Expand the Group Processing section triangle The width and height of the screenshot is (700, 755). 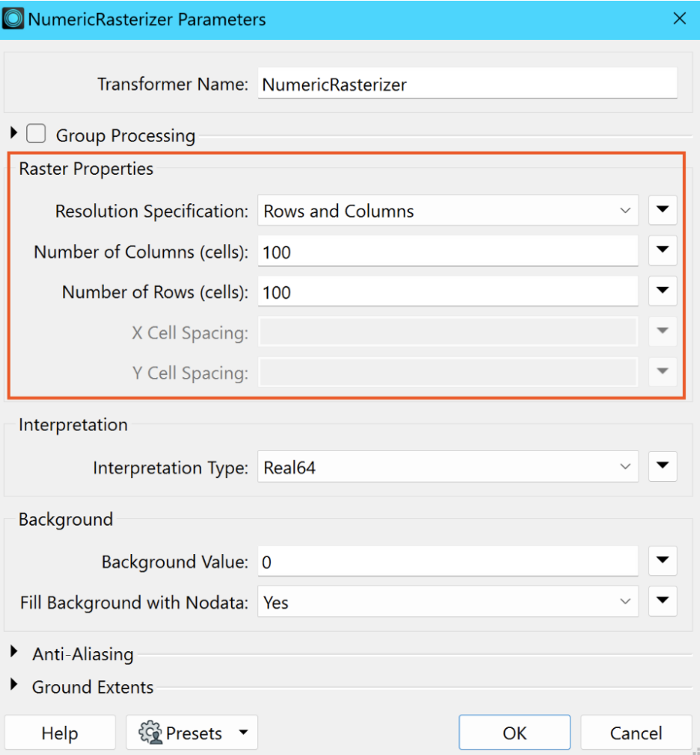(x=14, y=132)
